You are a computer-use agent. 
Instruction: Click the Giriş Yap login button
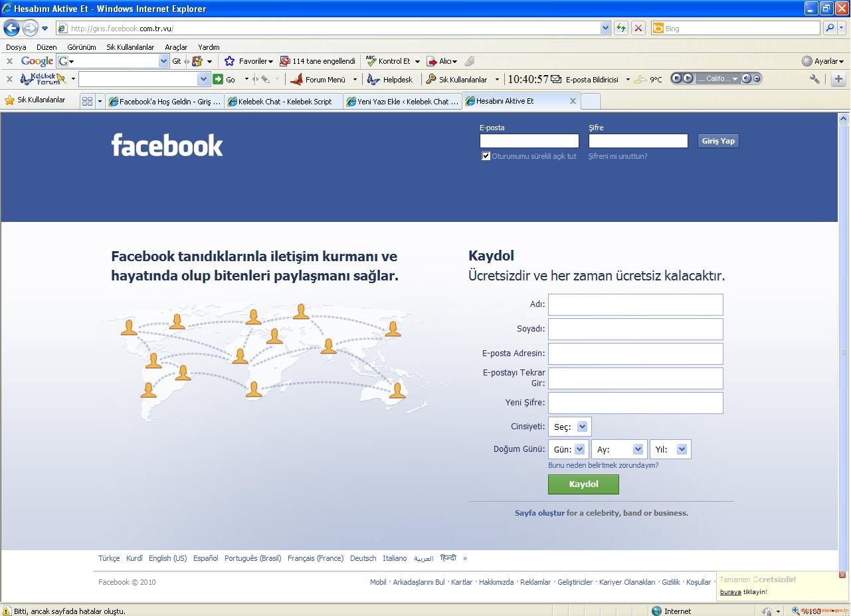point(718,141)
